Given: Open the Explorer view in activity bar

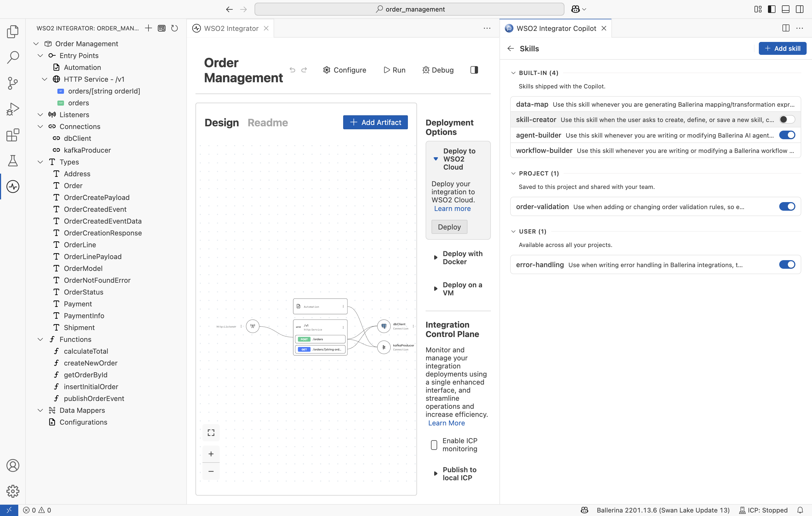Looking at the screenshot, I should point(12,32).
